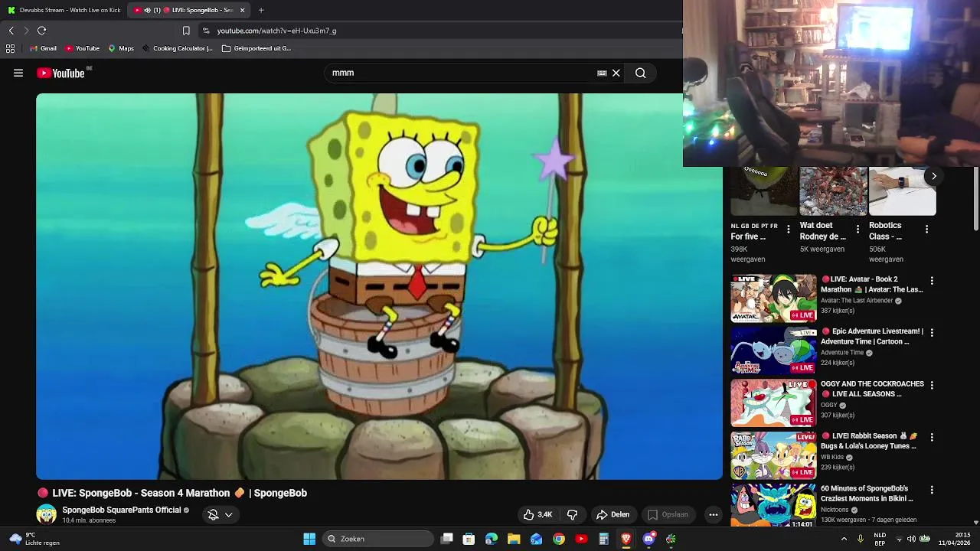The image size is (980, 551).
Task: Open a new browser tab
Action: tap(261, 10)
